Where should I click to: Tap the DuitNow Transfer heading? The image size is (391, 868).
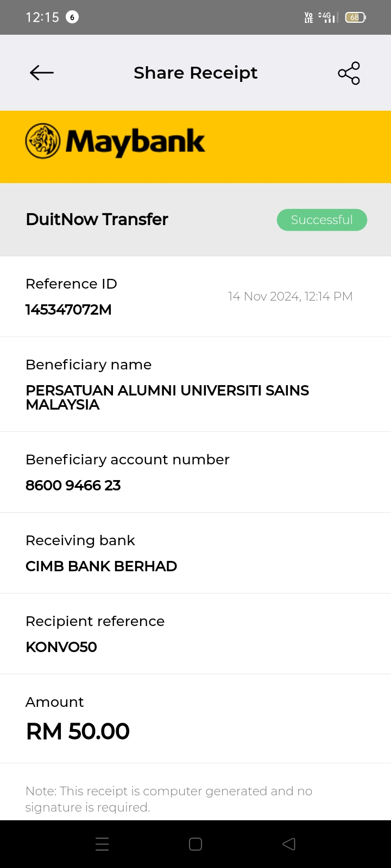coord(97,219)
